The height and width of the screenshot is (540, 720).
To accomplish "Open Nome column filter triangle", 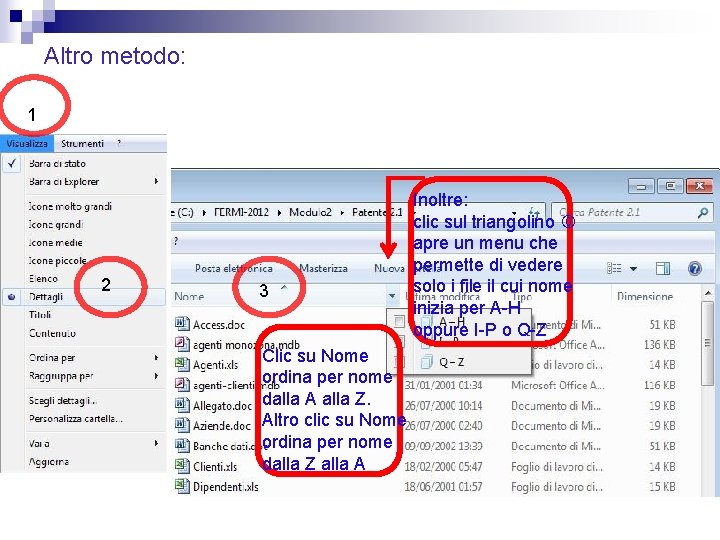I will [392, 296].
